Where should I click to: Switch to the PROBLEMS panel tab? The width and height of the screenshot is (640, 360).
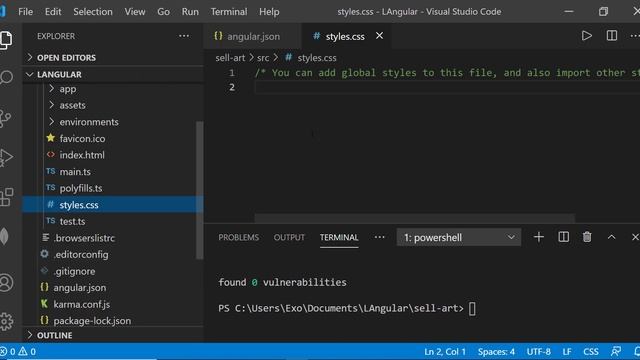(x=238, y=238)
